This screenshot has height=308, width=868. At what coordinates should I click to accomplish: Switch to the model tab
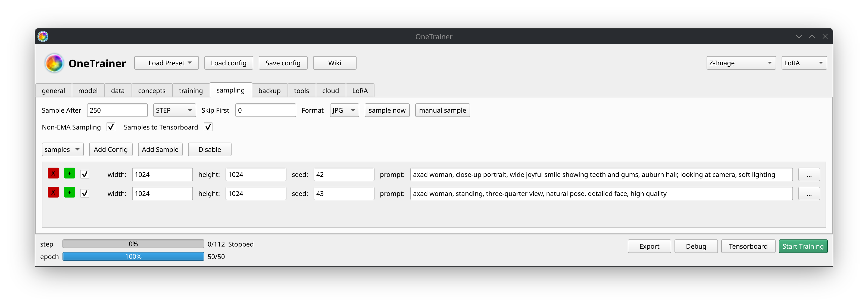(x=88, y=91)
